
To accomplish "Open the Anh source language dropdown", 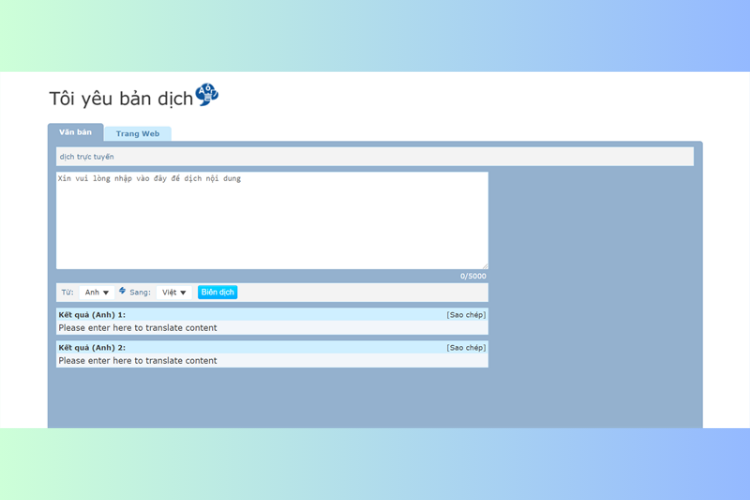I will 97,292.
